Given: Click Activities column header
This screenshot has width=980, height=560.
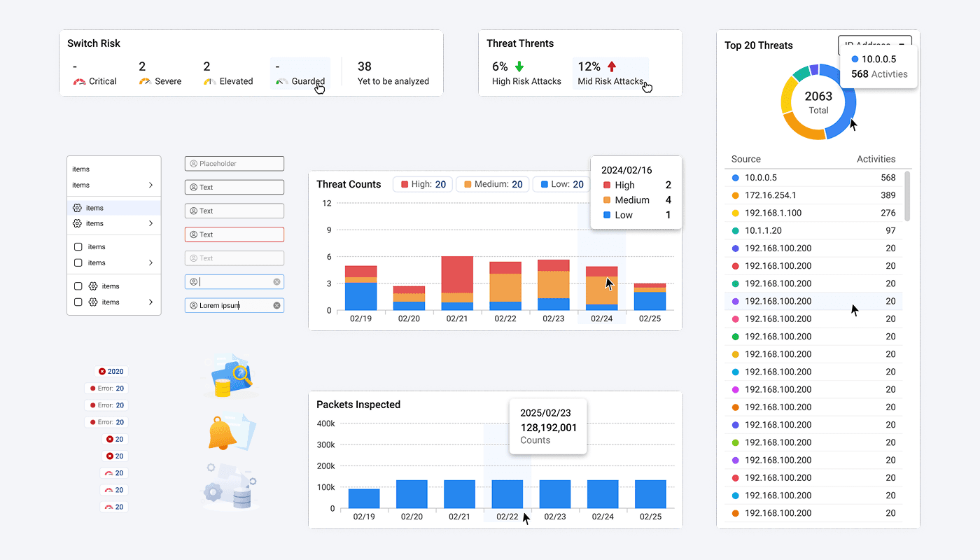Looking at the screenshot, I should click(876, 159).
